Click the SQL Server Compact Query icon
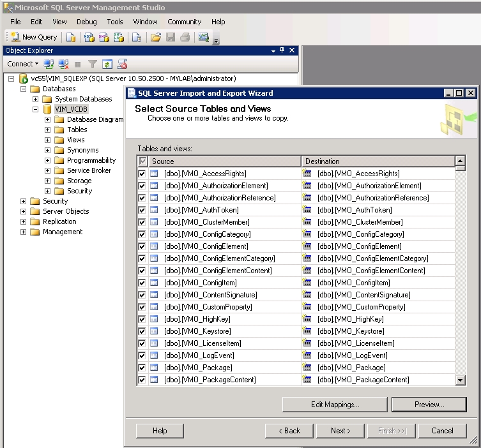The height and width of the screenshot is (448, 481). pyautogui.click(x=137, y=38)
